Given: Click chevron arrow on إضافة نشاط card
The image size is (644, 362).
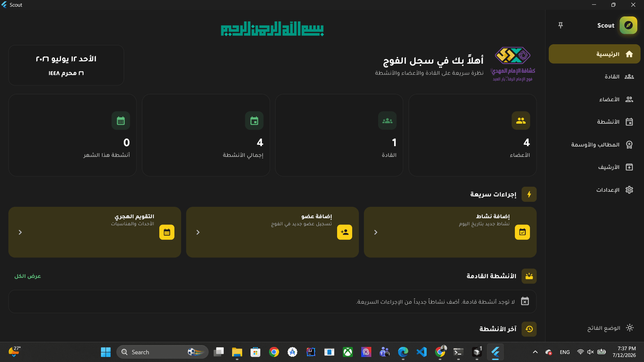Looking at the screenshot, I should pyautogui.click(x=376, y=232).
